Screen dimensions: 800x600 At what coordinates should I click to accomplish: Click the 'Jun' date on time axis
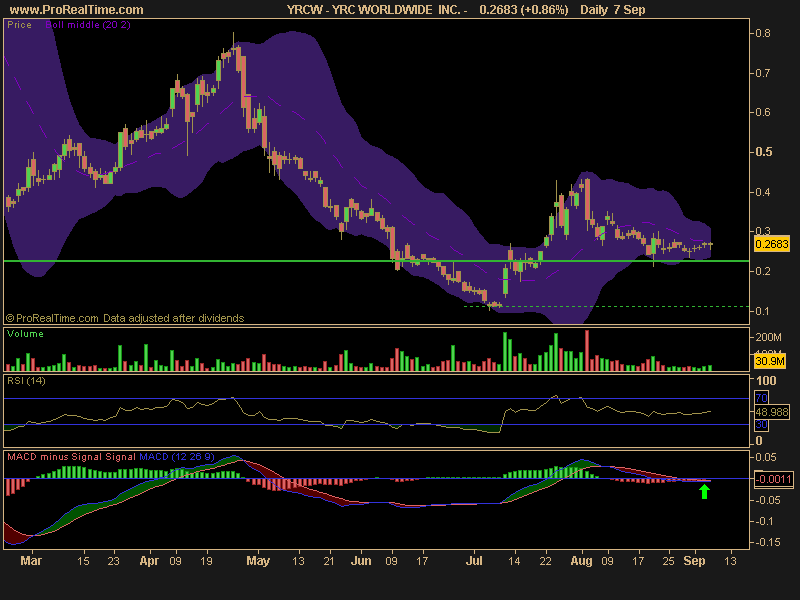coord(361,561)
